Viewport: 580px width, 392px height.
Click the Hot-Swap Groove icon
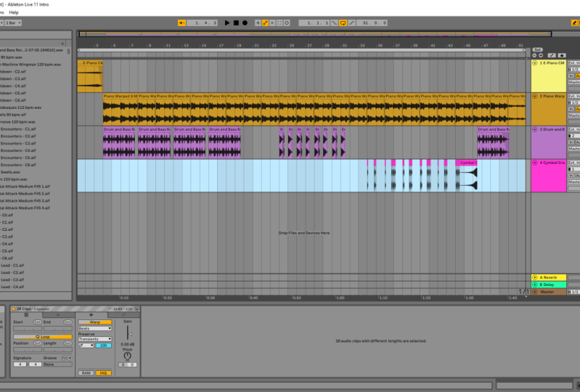(64, 358)
